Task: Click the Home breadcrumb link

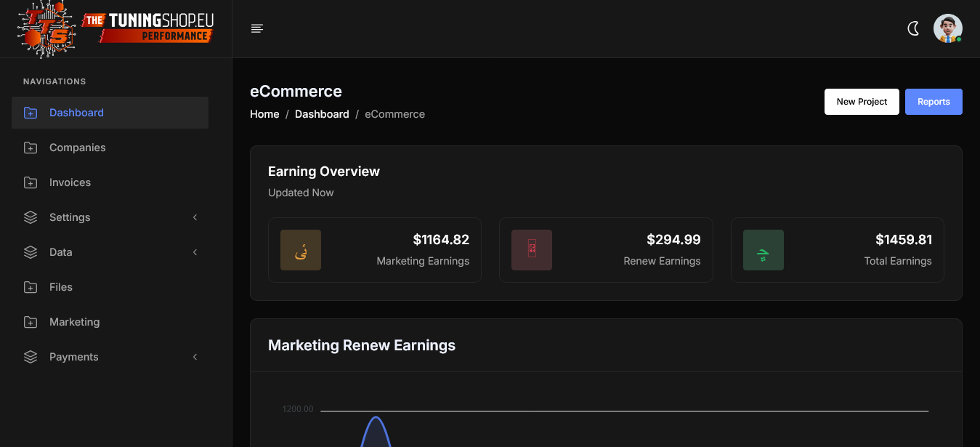Action: [x=264, y=114]
